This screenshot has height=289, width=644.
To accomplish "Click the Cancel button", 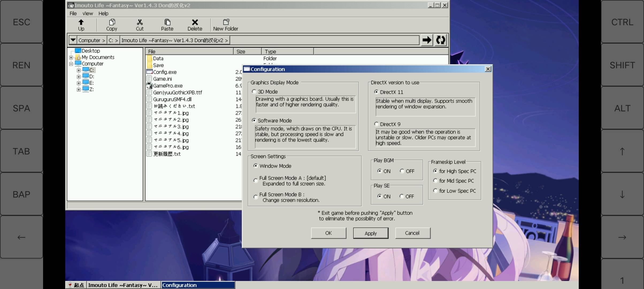I will point(412,233).
